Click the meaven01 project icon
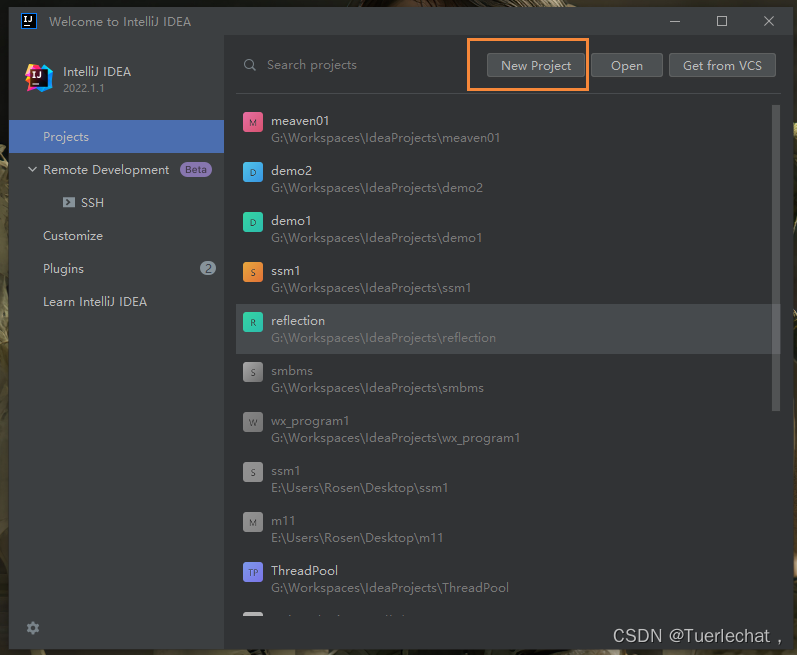The height and width of the screenshot is (655, 797). point(253,122)
